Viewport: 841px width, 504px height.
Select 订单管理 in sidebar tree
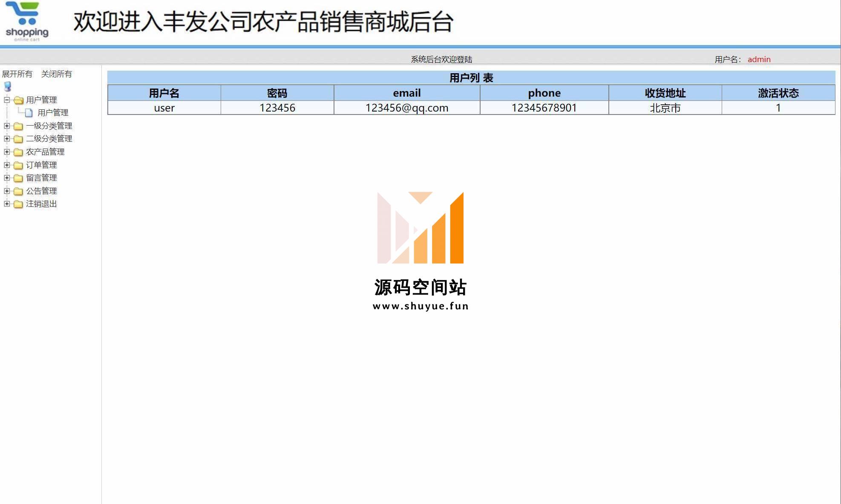pyautogui.click(x=41, y=165)
